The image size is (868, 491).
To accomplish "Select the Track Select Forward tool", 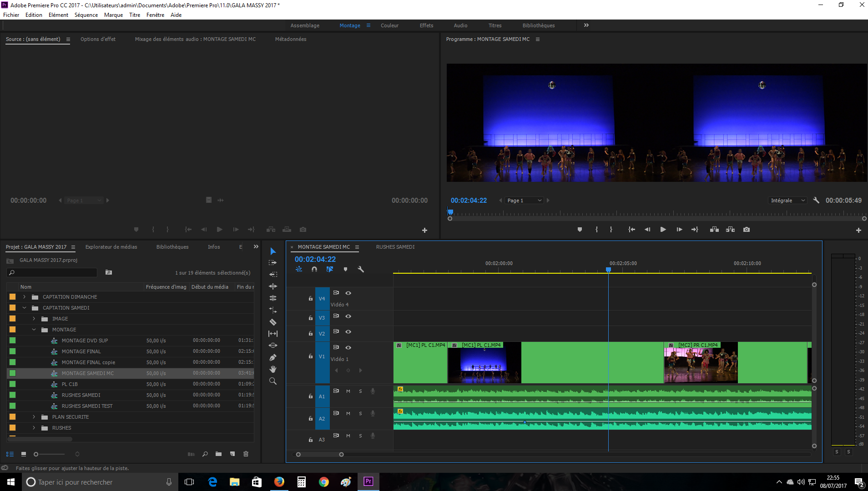I will pyautogui.click(x=273, y=263).
